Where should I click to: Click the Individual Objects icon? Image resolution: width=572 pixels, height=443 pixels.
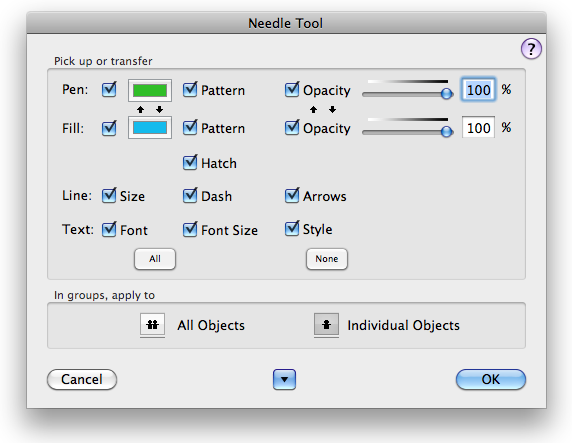point(326,324)
